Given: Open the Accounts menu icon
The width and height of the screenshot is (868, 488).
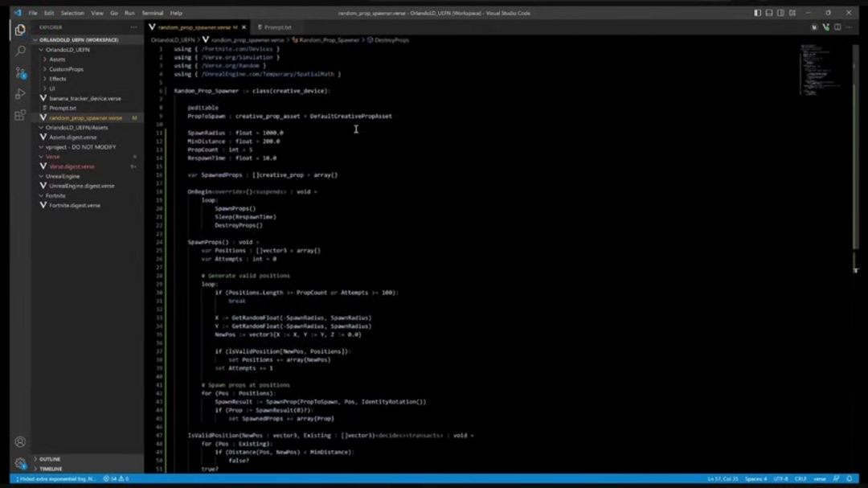Looking at the screenshot, I should [x=20, y=441].
